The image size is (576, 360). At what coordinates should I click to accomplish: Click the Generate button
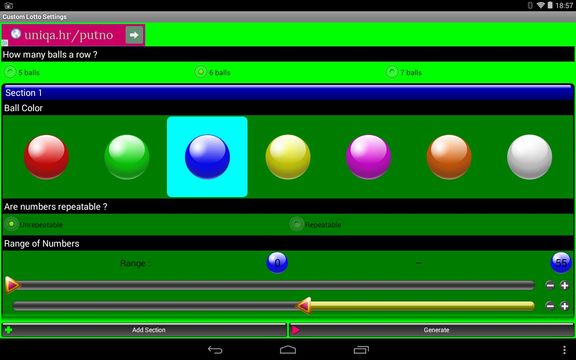tap(432, 330)
